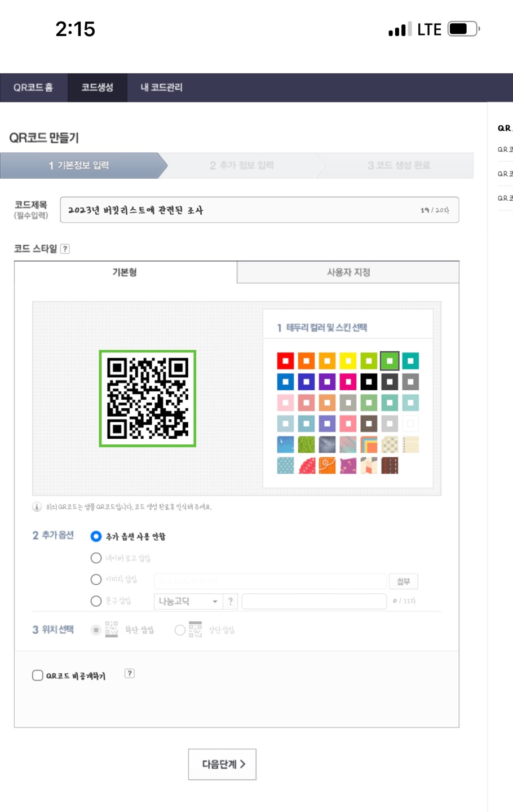
Task: Choose the brown stitched leather skin
Action: click(390, 465)
